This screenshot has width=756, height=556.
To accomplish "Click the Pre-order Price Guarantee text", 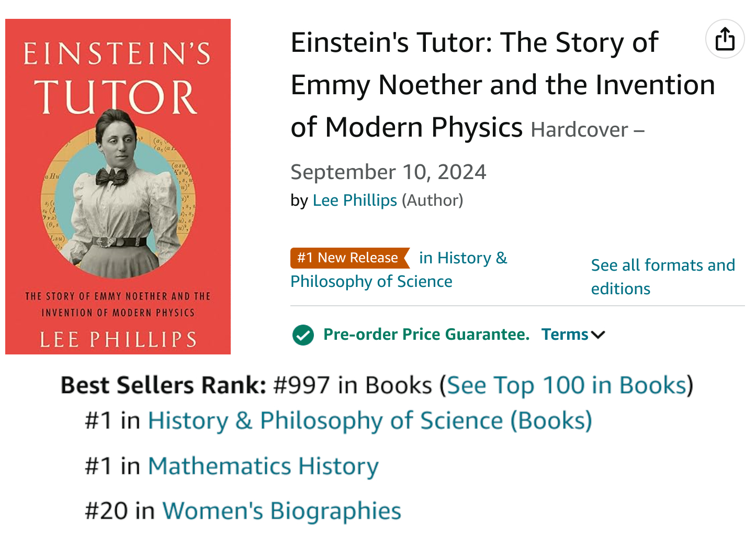I will coord(426,335).
